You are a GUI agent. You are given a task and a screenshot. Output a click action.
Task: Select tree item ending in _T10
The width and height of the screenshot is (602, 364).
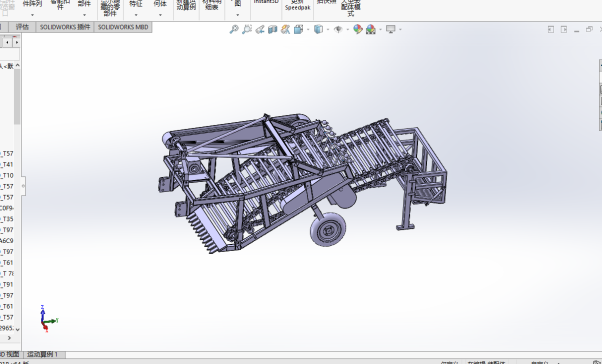pyautogui.click(x=7, y=175)
